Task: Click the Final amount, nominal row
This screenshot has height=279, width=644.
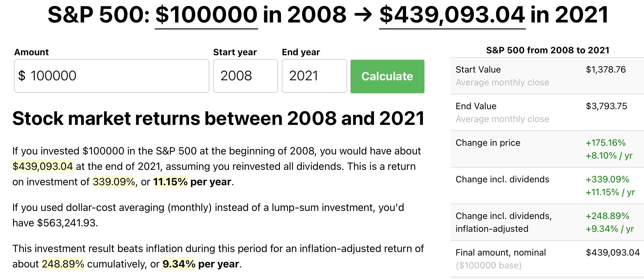Action: 547,259
